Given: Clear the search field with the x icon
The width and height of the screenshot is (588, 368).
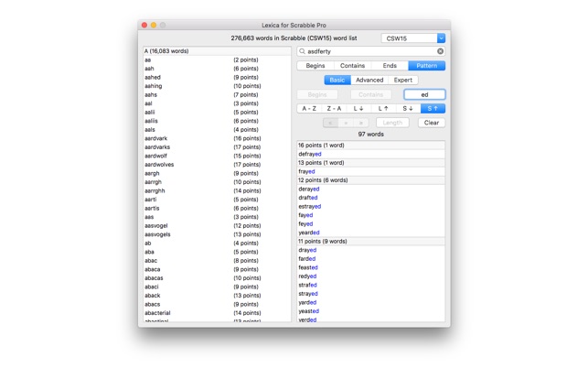Looking at the screenshot, I should [x=440, y=51].
